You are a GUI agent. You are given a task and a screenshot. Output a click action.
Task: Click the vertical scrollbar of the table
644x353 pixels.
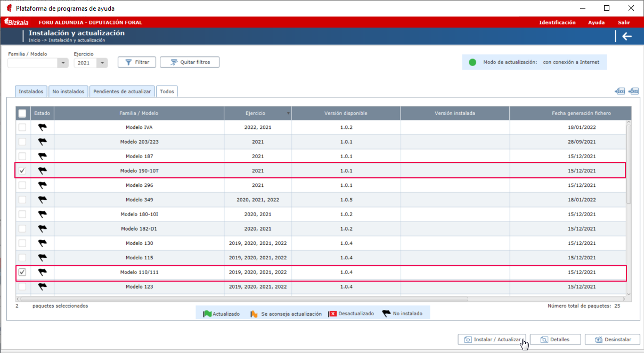(629, 165)
